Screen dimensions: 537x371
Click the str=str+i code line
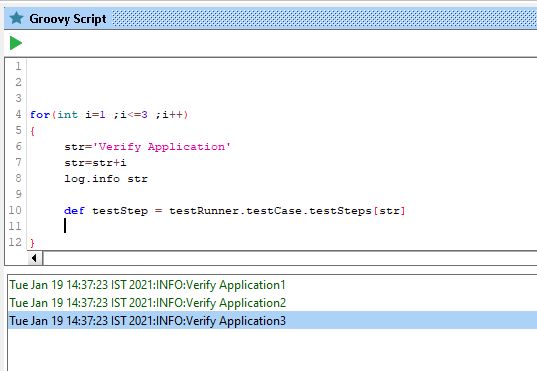95,162
